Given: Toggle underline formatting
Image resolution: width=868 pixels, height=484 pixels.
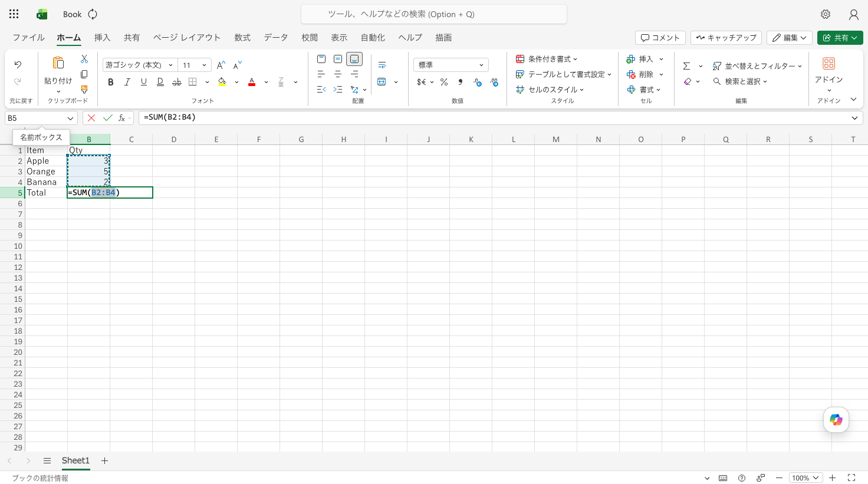Looking at the screenshot, I should tap(143, 82).
